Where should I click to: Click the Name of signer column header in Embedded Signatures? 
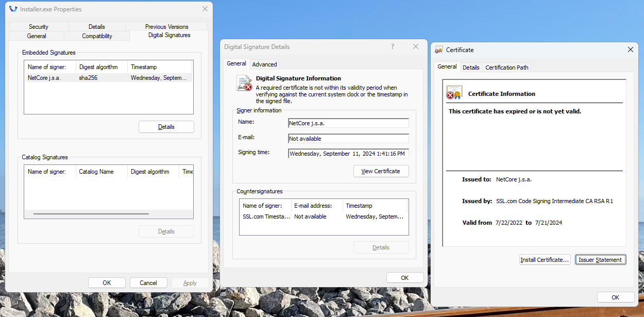point(50,67)
